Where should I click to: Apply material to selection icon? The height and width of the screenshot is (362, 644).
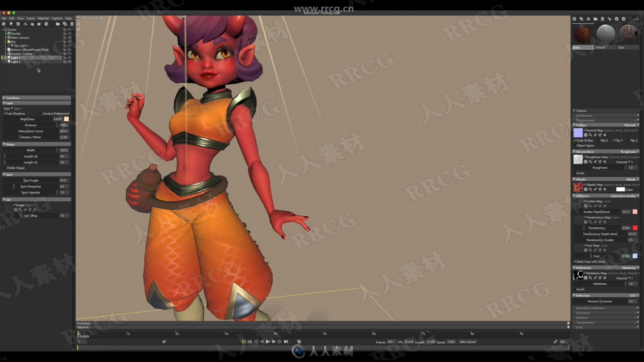[x=609, y=19]
